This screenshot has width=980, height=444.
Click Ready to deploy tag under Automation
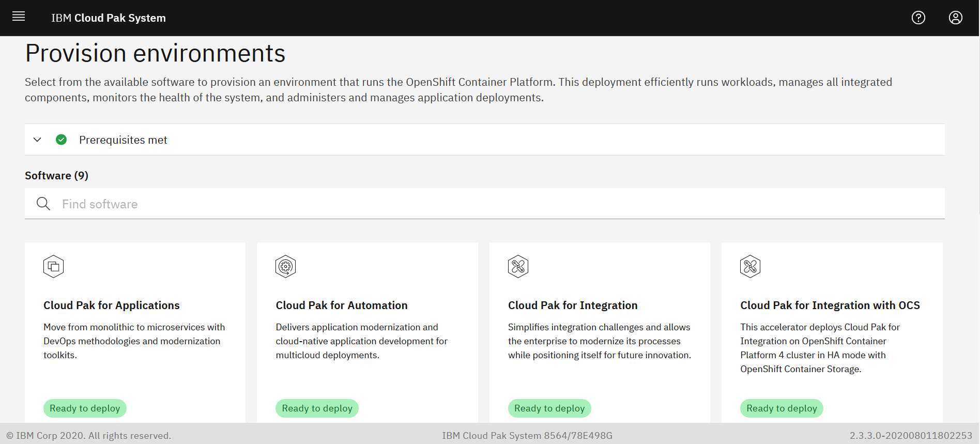[x=317, y=408]
